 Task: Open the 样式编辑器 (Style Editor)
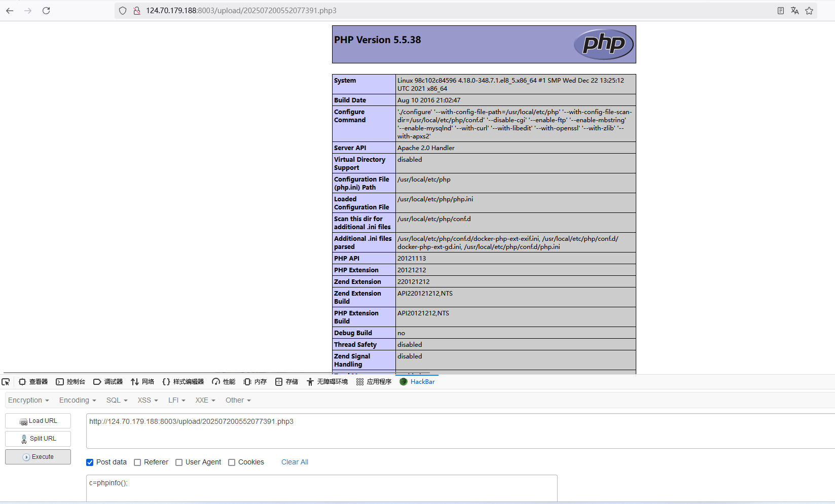[x=183, y=381]
